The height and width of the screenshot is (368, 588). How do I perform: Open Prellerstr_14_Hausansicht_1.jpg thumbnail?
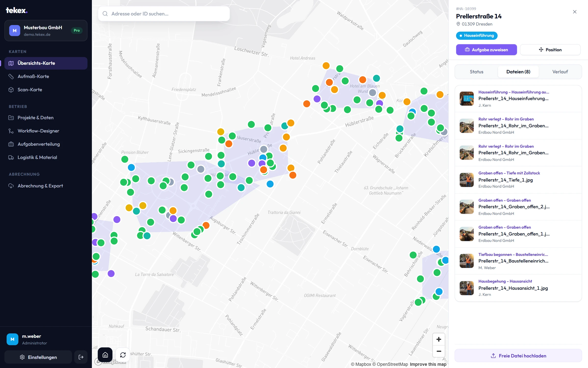[x=466, y=288]
